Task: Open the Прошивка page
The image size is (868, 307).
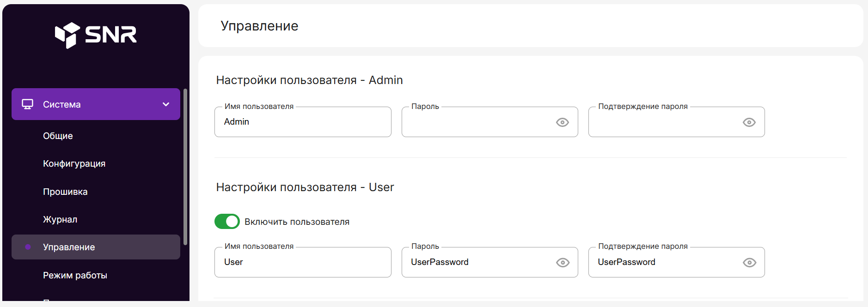Action: (x=65, y=192)
